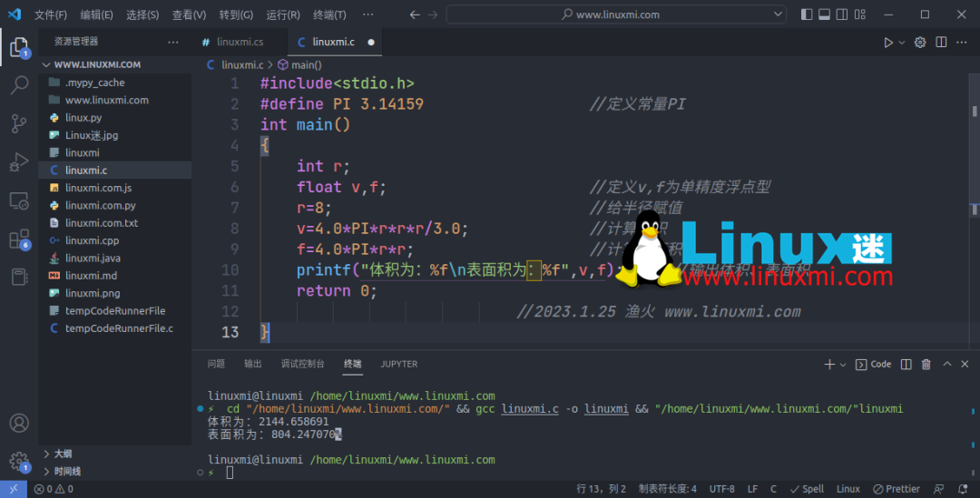Click 行 13, 列 2 cursor position

tap(601, 489)
